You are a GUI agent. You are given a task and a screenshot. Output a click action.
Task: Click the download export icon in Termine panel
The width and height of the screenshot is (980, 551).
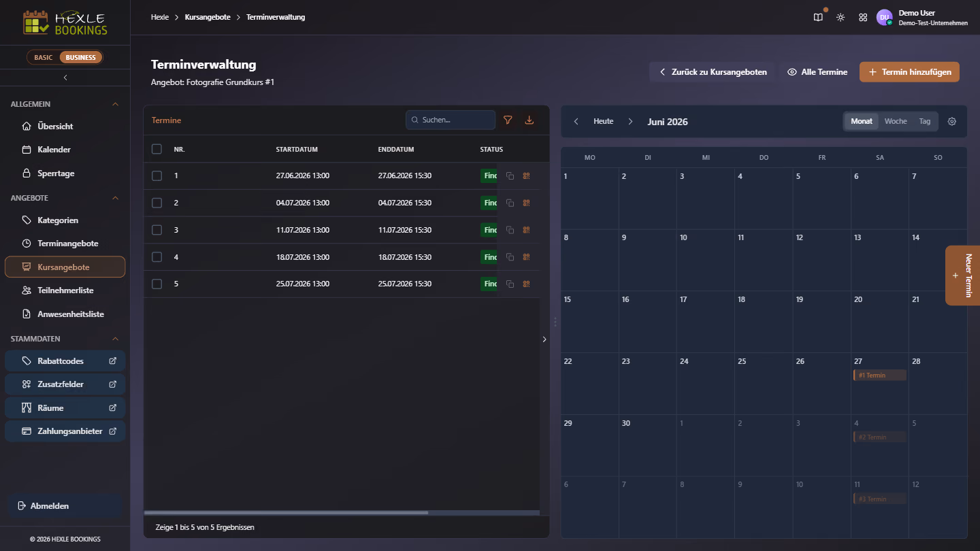coord(529,120)
